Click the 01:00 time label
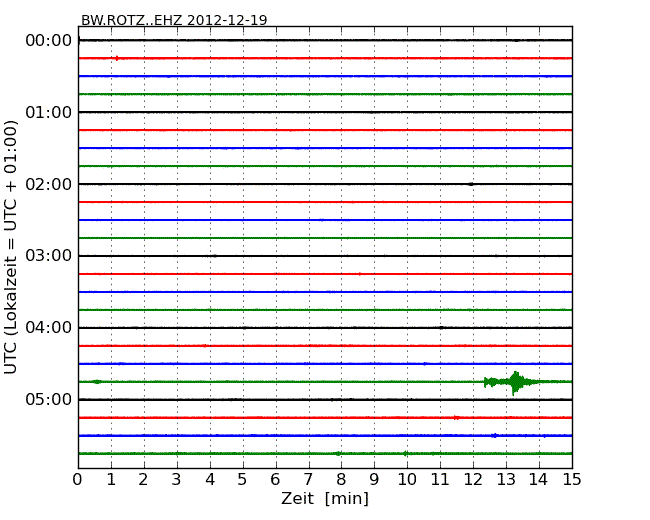Screen dimensions: 650x520 [49, 112]
